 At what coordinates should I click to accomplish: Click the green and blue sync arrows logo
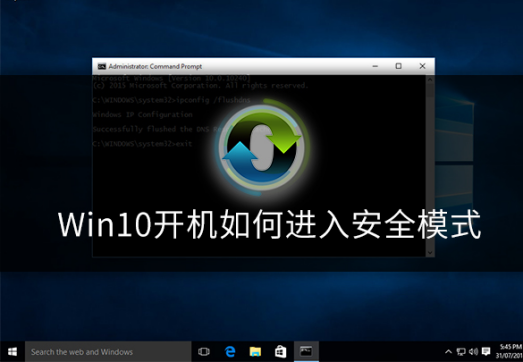coord(263,147)
